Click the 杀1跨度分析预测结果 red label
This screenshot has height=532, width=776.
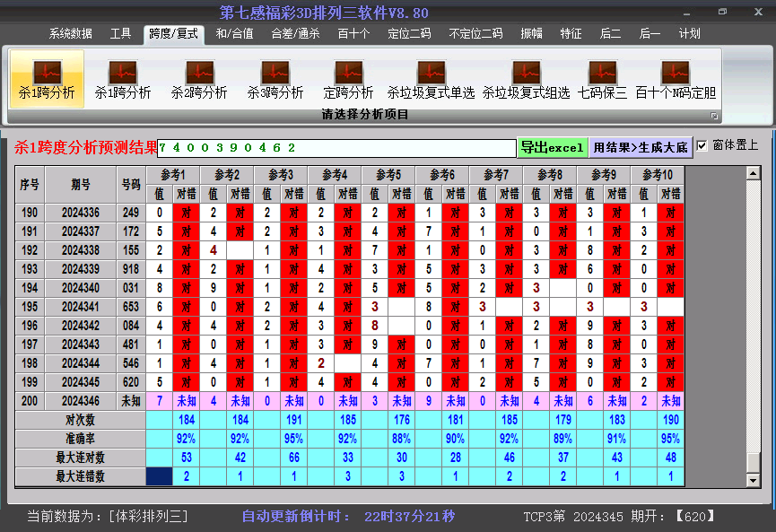(85, 147)
